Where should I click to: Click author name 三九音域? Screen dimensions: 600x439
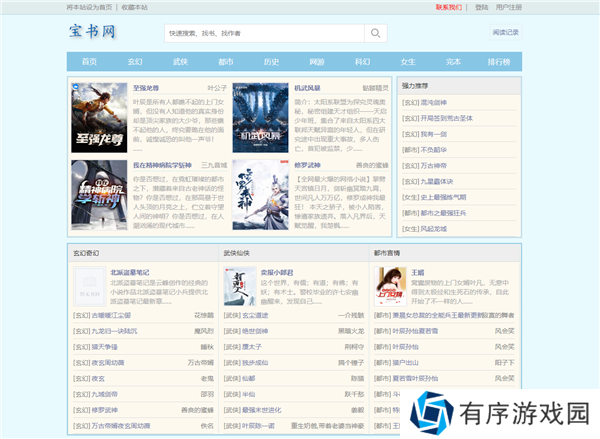coord(214,165)
